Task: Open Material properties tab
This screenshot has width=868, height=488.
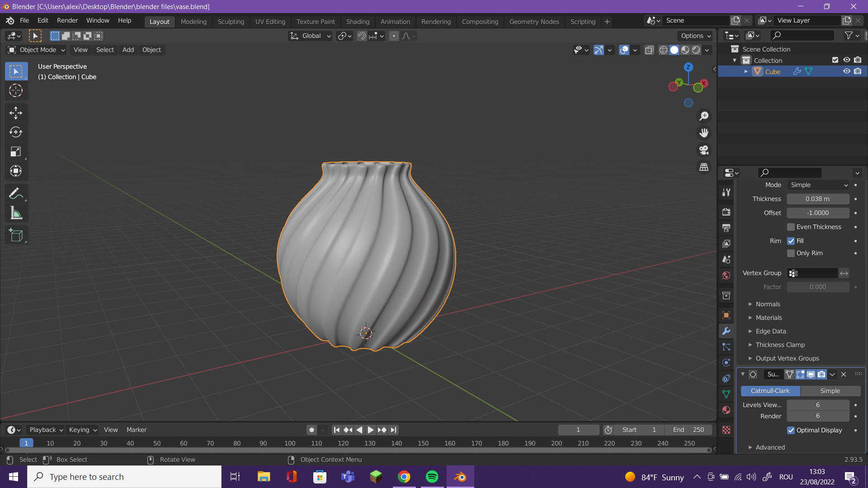Action: (726, 410)
